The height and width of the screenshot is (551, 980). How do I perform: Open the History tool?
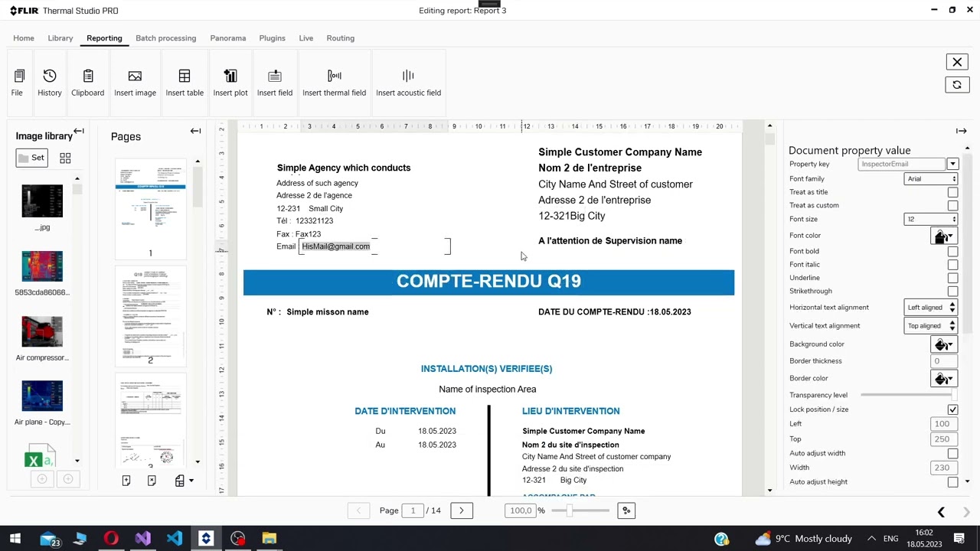50,83
